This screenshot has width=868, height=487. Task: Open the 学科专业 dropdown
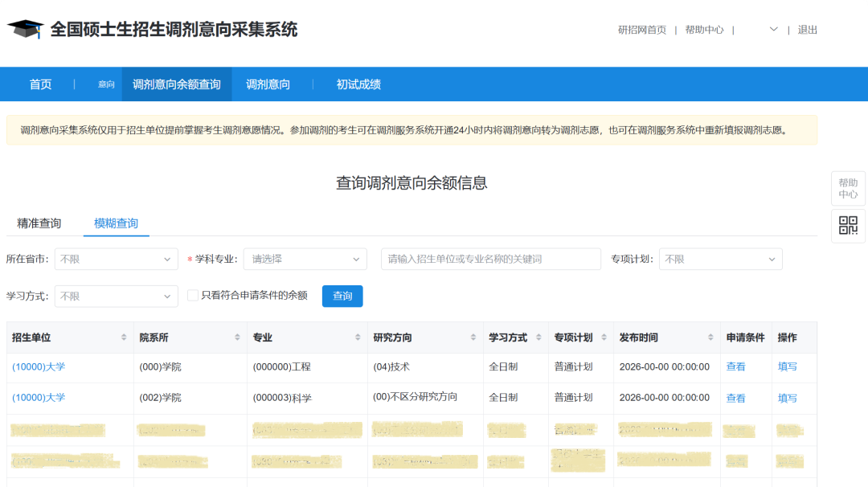pos(305,259)
